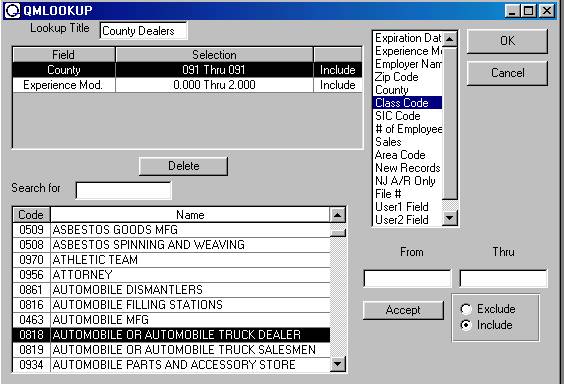The height and width of the screenshot is (384, 564).
Task: Select AUTOMOBILE DISMANTLERS row
Action: (171, 290)
